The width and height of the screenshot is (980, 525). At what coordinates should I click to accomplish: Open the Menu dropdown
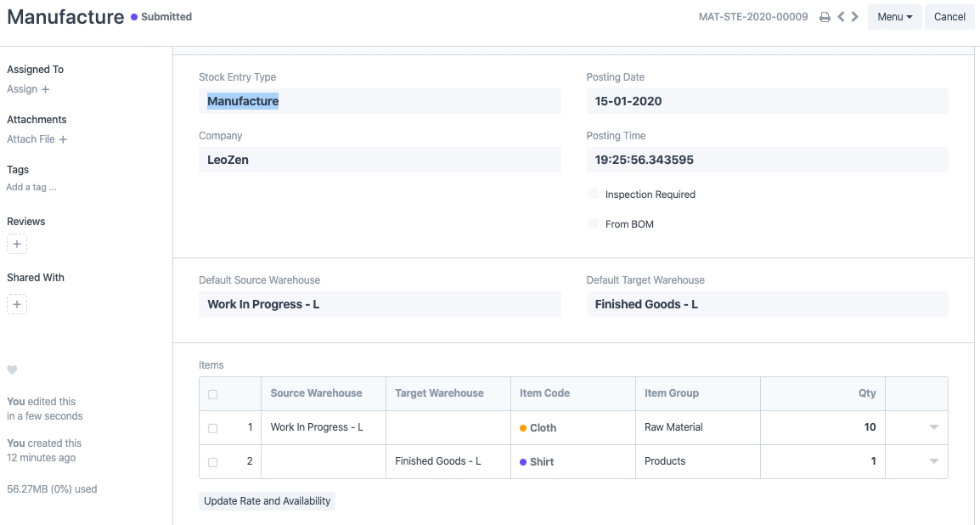(x=894, y=17)
